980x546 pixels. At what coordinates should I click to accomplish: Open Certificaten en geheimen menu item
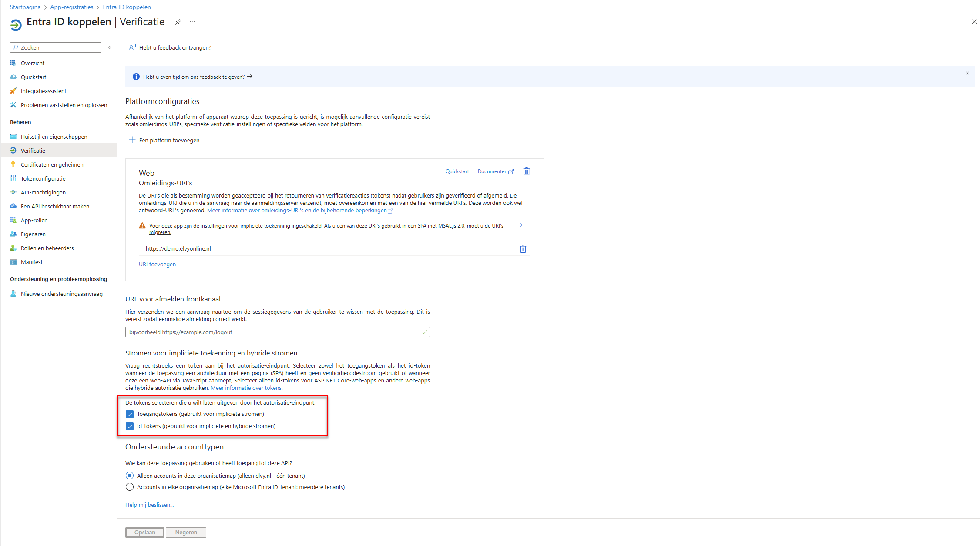click(x=52, y=164)
